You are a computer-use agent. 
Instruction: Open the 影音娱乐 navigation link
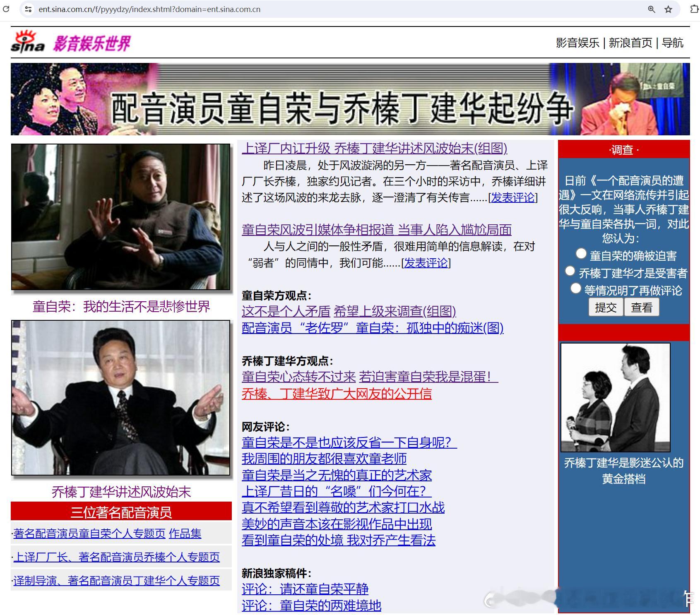coord(577,43)
